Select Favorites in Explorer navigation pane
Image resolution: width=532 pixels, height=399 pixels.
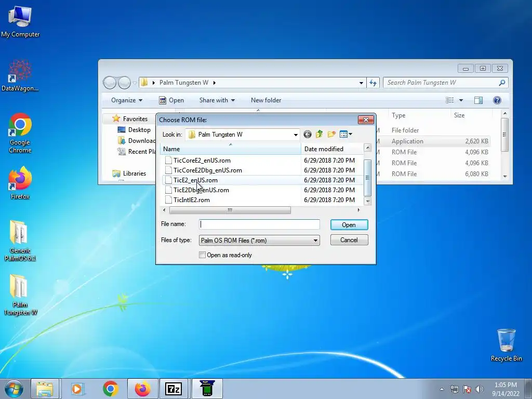(131, 119)
